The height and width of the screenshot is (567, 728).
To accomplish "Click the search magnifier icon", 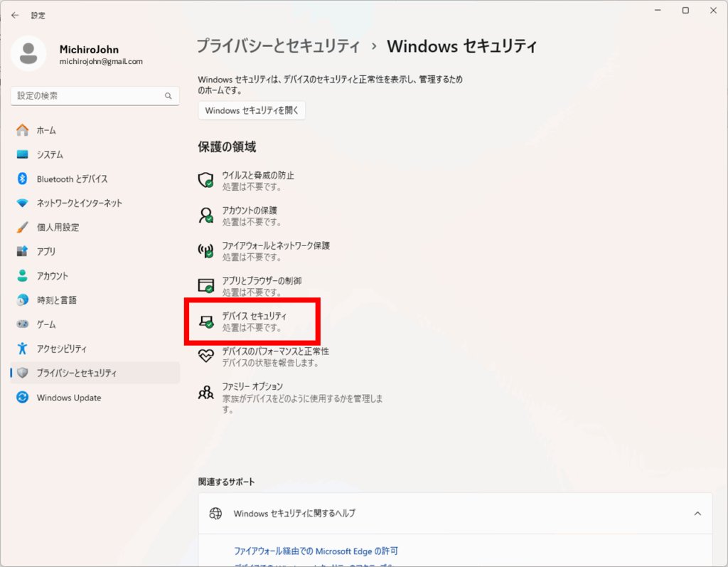I will point(168,96).
